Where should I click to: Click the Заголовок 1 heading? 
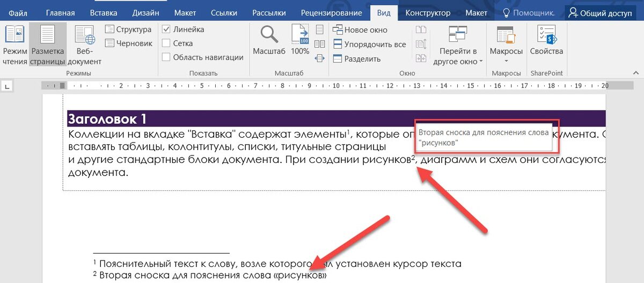(x=107, y=119)
